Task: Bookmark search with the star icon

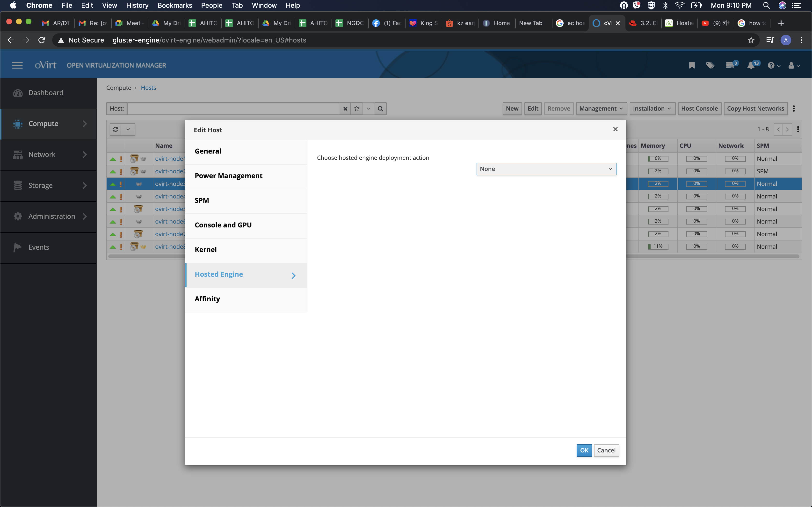Action: (x=357, y=109)
